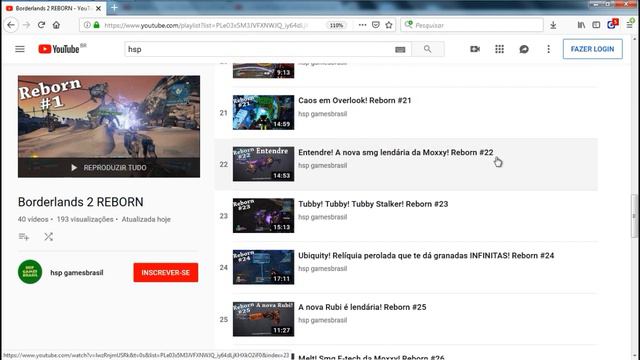The image size is (640, 360).
Task: Open the hsp gamesbrasil channel avatar
Action: 30,272
